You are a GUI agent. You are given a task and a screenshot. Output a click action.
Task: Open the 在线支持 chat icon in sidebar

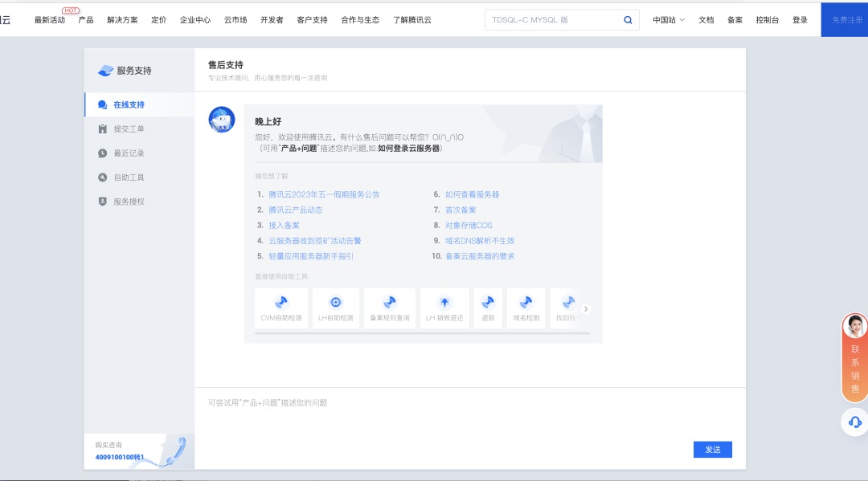[102, 104]
